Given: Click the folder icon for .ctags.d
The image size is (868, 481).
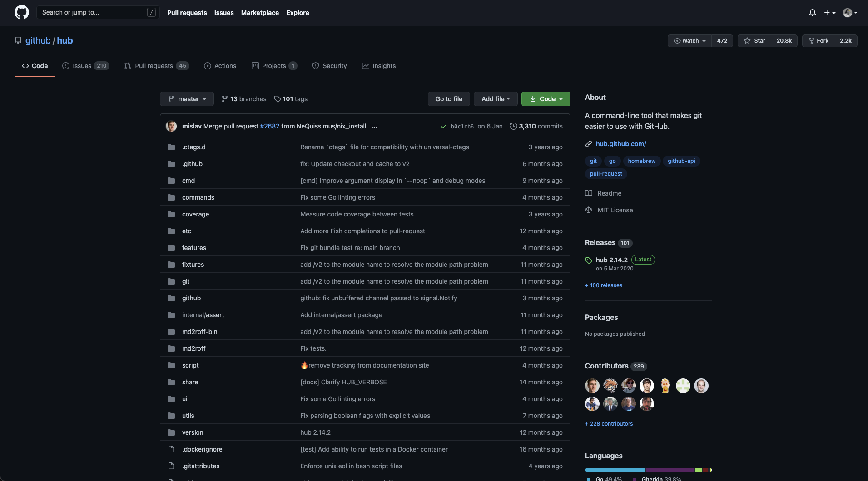Looking at the screenshot, I should (171, 147).
